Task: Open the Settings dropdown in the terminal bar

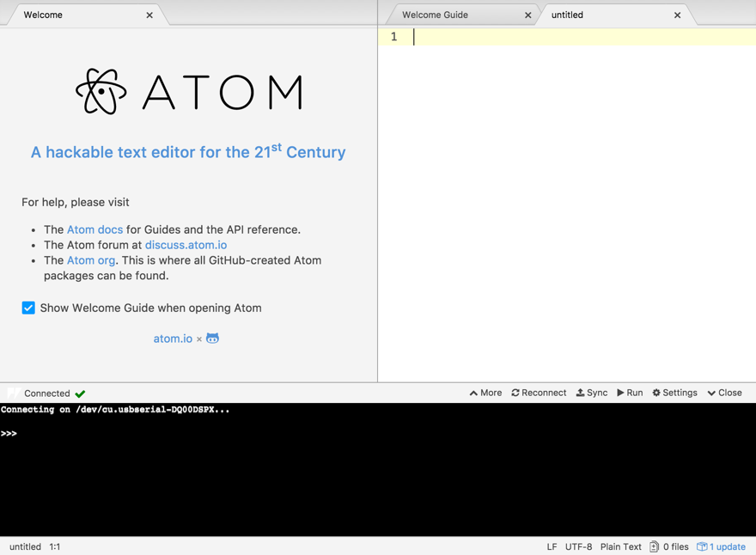Action: click(674, 393)
